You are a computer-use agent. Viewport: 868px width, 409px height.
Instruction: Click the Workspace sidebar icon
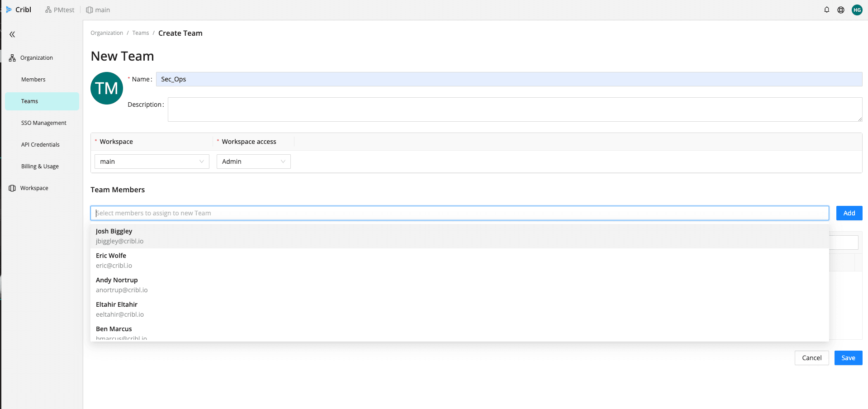tap(12, 188)
